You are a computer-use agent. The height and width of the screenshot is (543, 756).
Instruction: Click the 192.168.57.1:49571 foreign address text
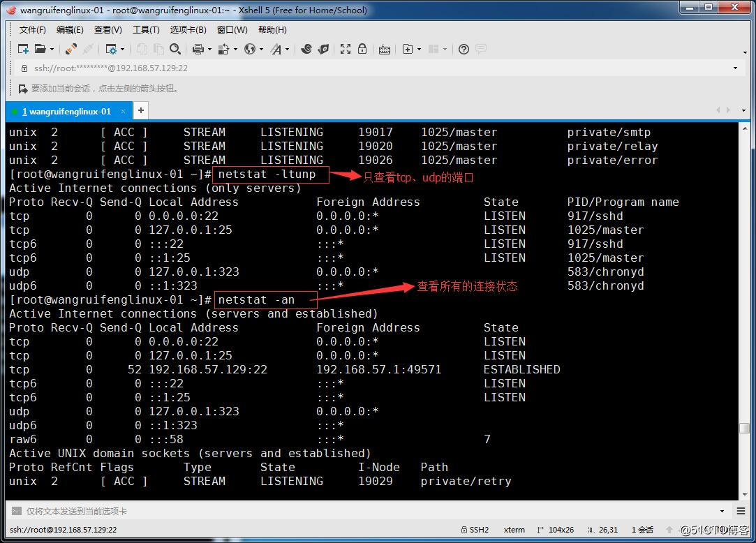[x=378, y=369]
